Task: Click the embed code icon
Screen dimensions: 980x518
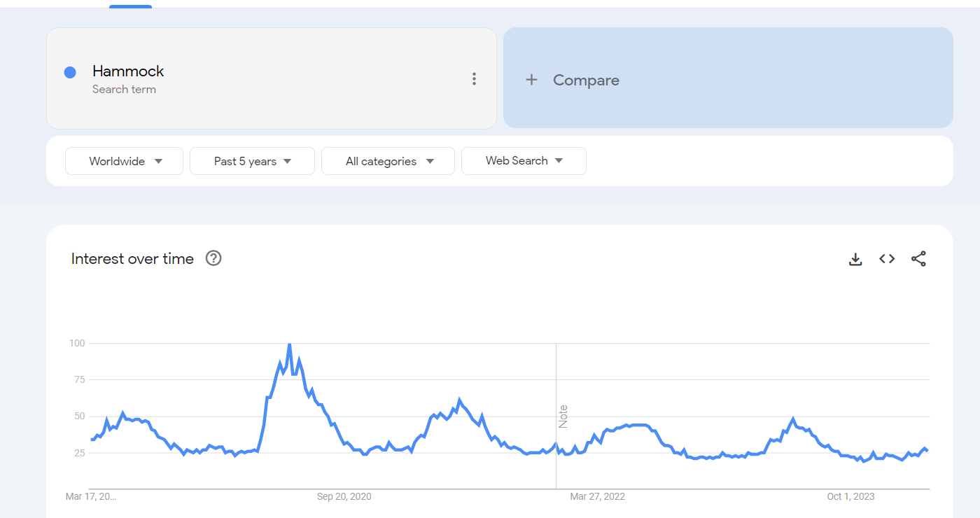Action: tap(887, 259)
